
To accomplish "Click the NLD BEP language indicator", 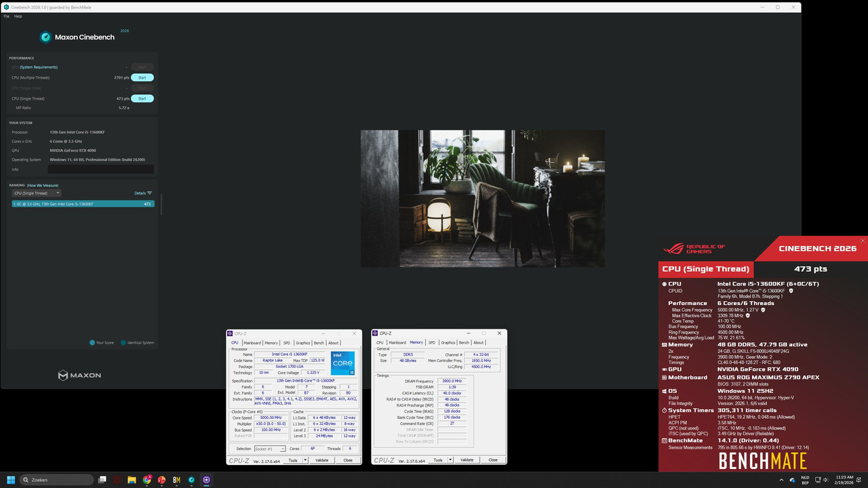I will [x=805, y=480].
